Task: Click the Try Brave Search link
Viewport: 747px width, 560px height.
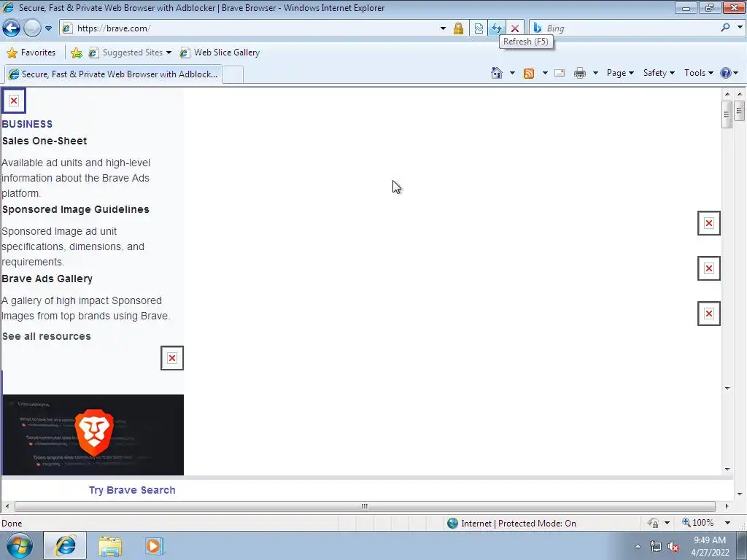Action: 132,490
